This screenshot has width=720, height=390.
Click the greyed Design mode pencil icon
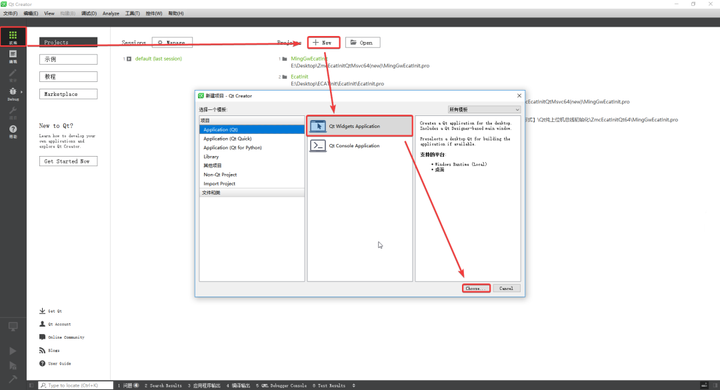coord(13,73)
